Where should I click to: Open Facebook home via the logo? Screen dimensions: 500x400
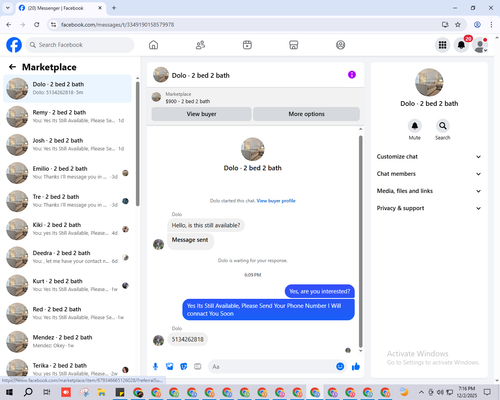pos(14,45)
